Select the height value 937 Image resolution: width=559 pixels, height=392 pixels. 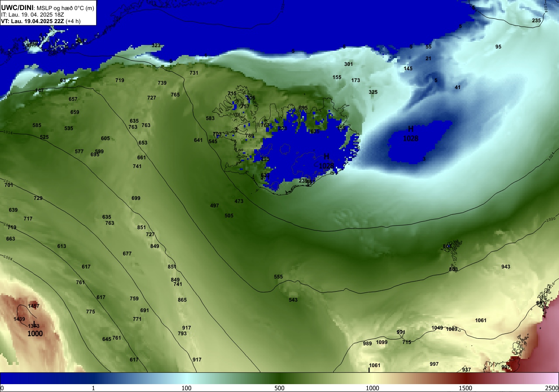pyautogui.click(x=466, y=370)
